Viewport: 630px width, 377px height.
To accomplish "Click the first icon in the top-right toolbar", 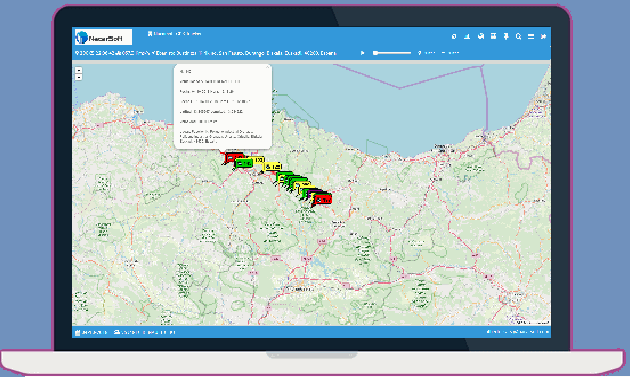I will [454, 37].
